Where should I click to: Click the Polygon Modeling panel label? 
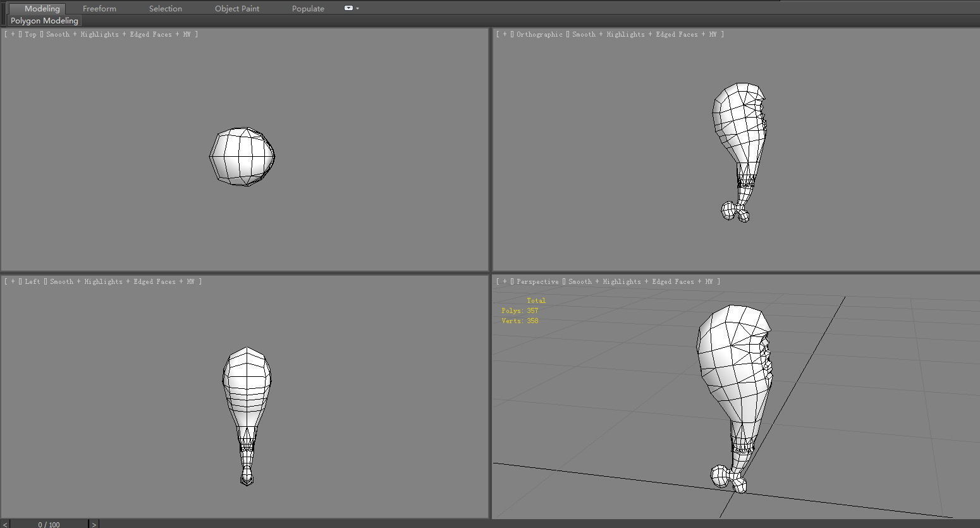[44, 20]
